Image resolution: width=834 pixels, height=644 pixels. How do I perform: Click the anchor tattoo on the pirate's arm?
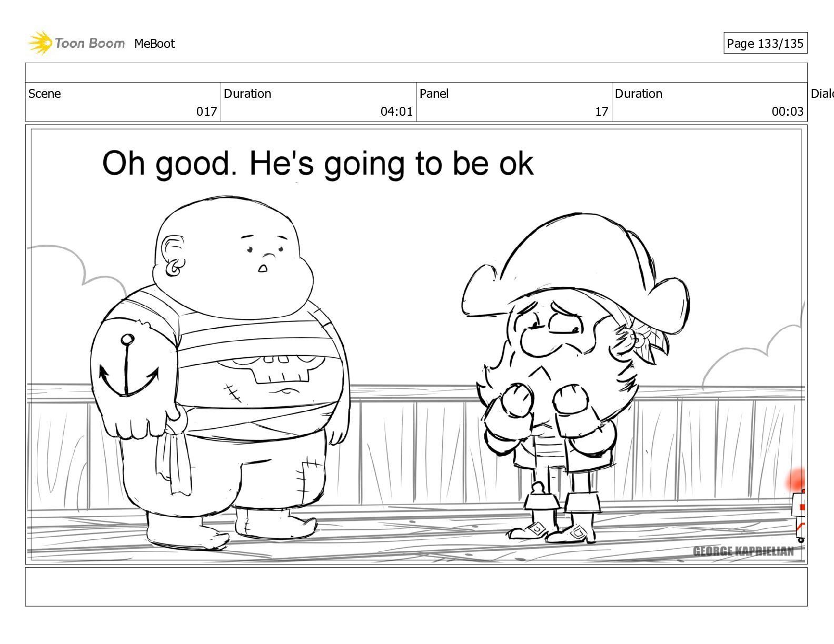click(x=128, y=366)
